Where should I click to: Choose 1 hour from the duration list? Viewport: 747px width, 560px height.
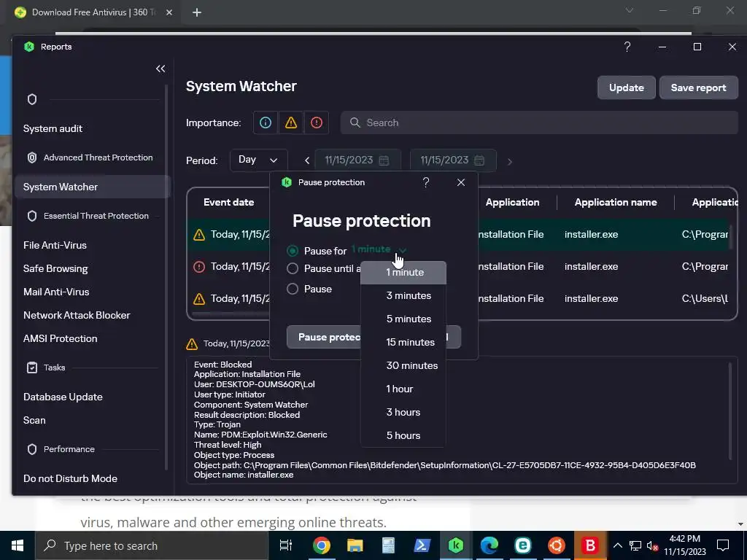(x=403, y=389)
